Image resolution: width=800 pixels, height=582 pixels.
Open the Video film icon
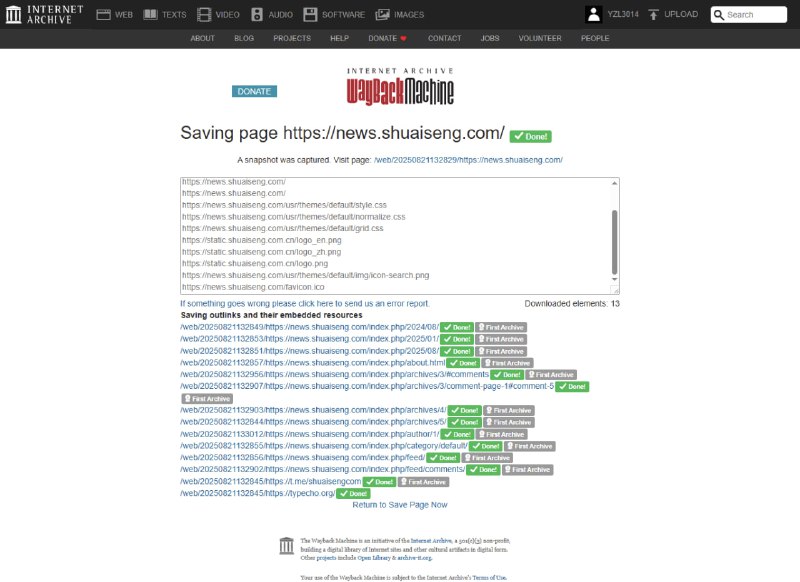pyautogui.click(x=204, y=15)
